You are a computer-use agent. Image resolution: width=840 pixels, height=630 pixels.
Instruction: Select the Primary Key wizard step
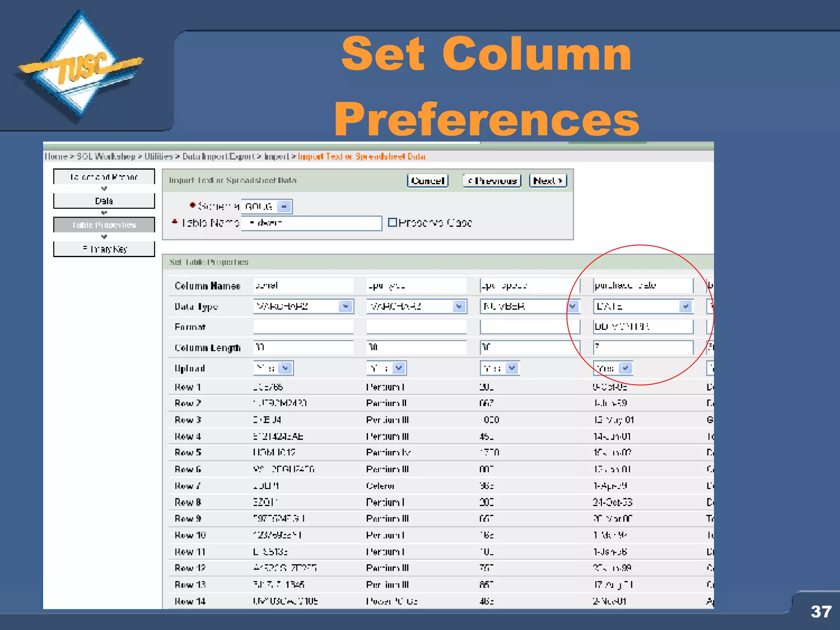pyautogui.click(x=104, y=249)
